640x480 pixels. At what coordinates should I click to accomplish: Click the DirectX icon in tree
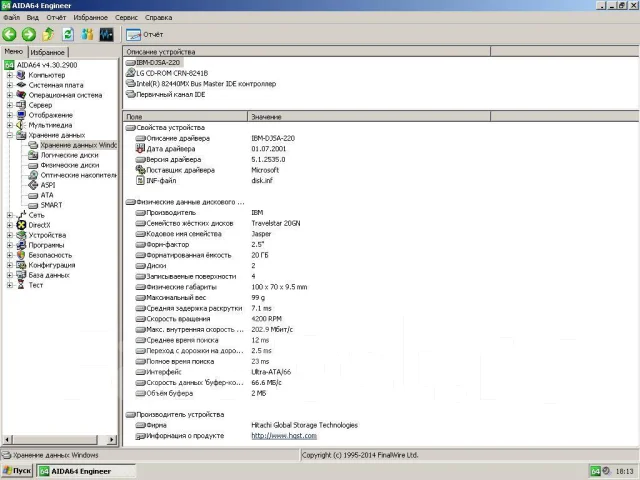point(21,225)
